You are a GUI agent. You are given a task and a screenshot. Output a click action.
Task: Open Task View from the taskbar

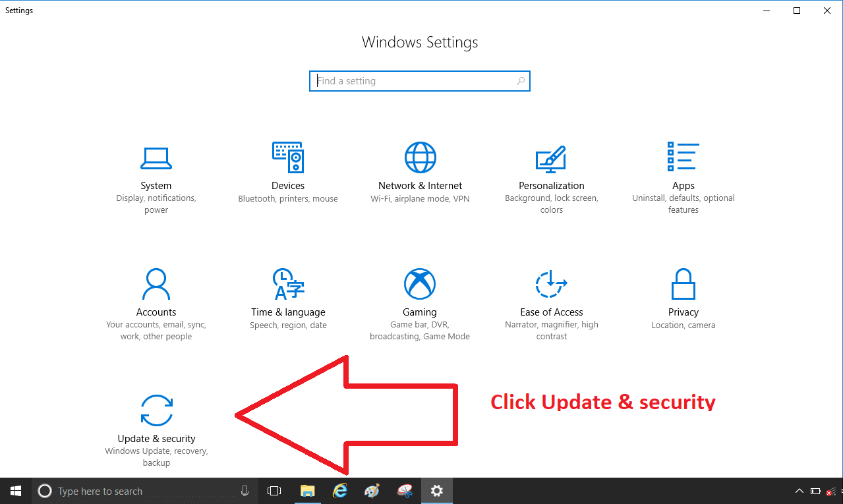(x=274, y=491)
